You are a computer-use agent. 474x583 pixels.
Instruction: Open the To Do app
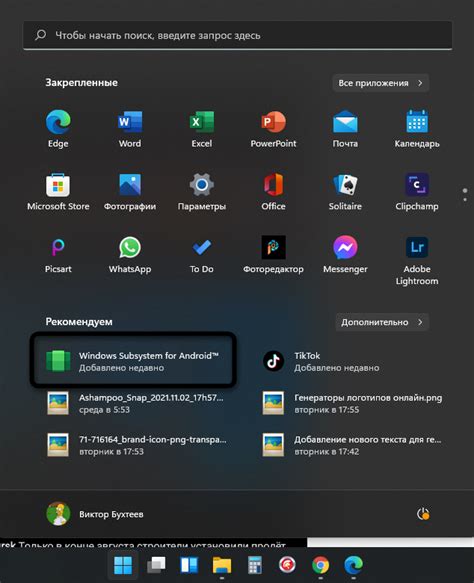(x=201, y=254)
